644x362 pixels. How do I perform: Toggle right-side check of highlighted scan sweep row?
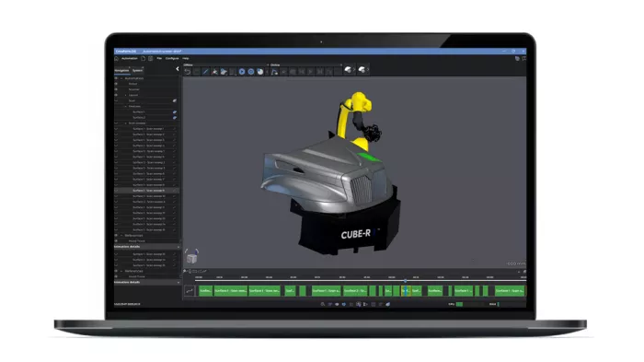175,191
